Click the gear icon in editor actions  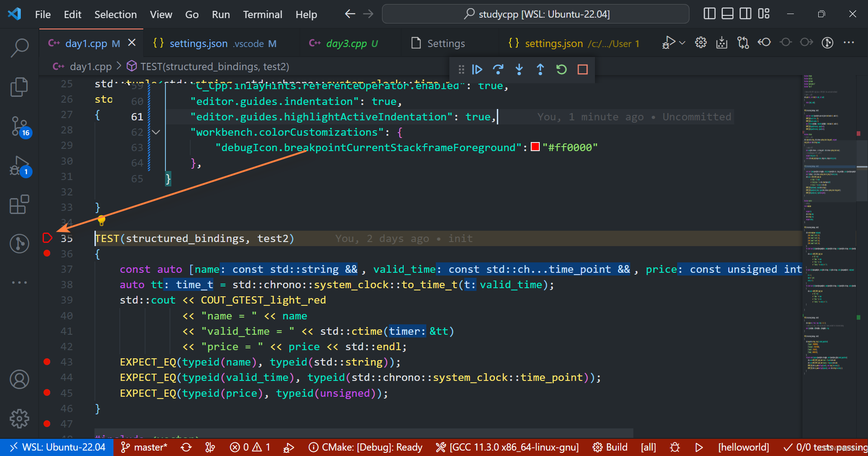point(701,43)
